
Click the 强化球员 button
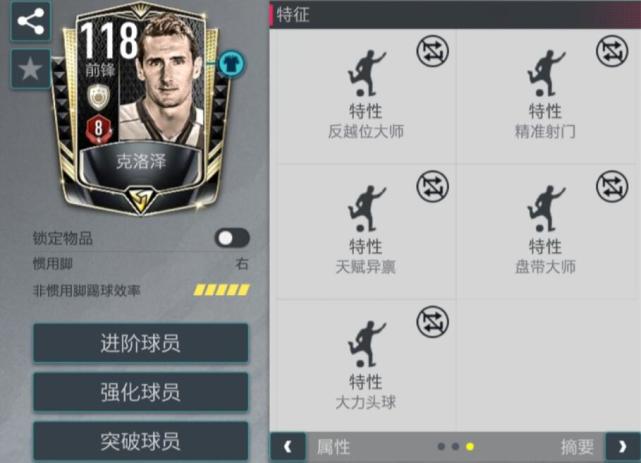coord(141,392)
